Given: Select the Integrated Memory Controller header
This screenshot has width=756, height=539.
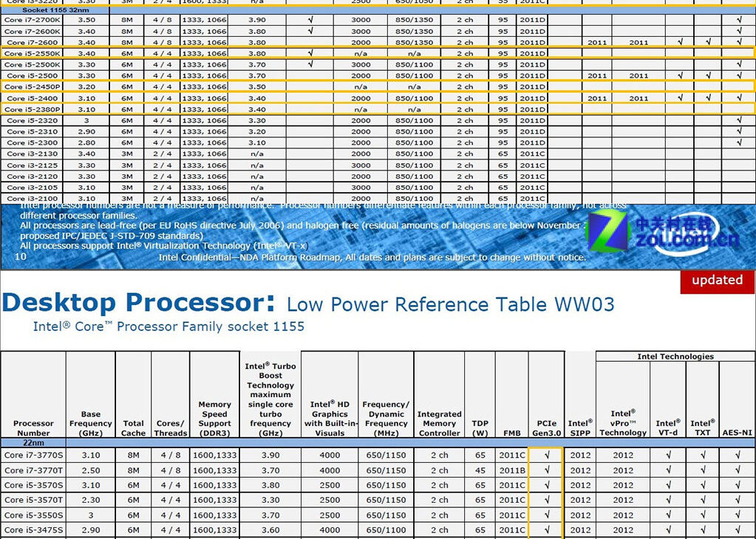Looking at the screenshot, I should click(439, 423).
